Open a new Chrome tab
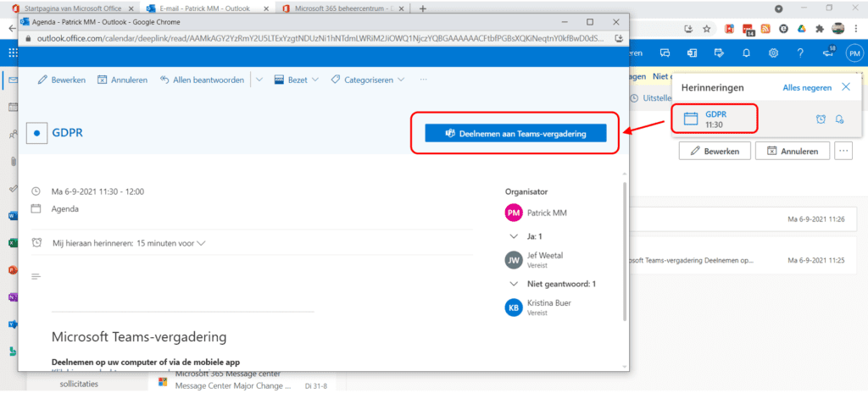Image resolution: width=868 pixels, height=393 pixels. click(423, 8)
